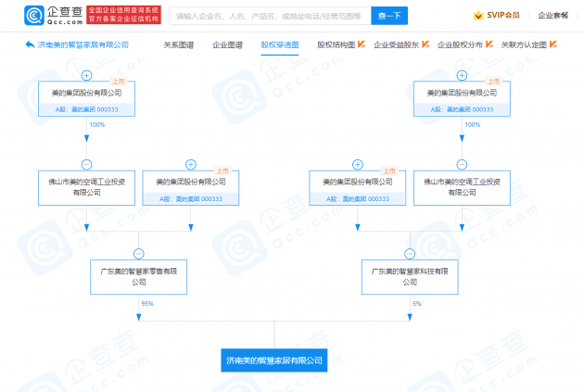
Task: Open the top-right 美的集团股份有限公司 box
Action: (462, 98)
